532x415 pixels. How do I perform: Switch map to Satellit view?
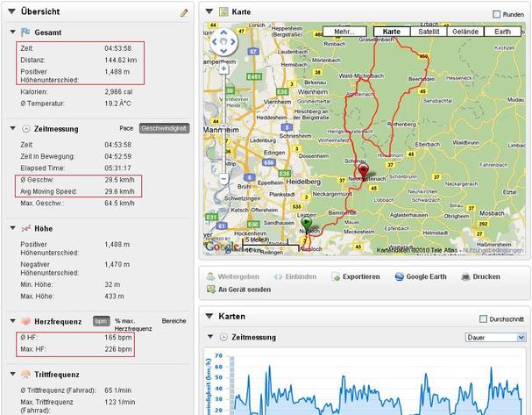click(x=429, y=32)
